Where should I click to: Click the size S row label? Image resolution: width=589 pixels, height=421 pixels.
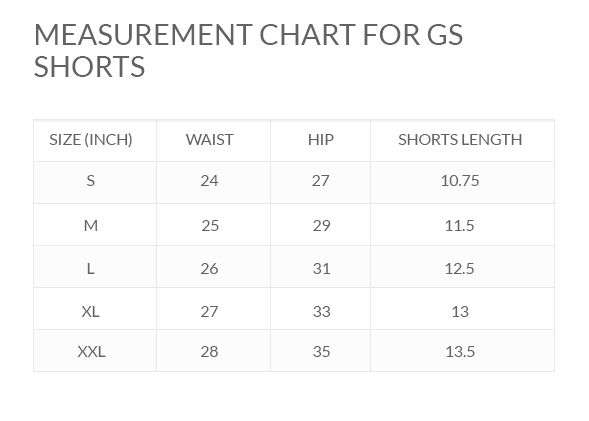(x=91, y=181)
